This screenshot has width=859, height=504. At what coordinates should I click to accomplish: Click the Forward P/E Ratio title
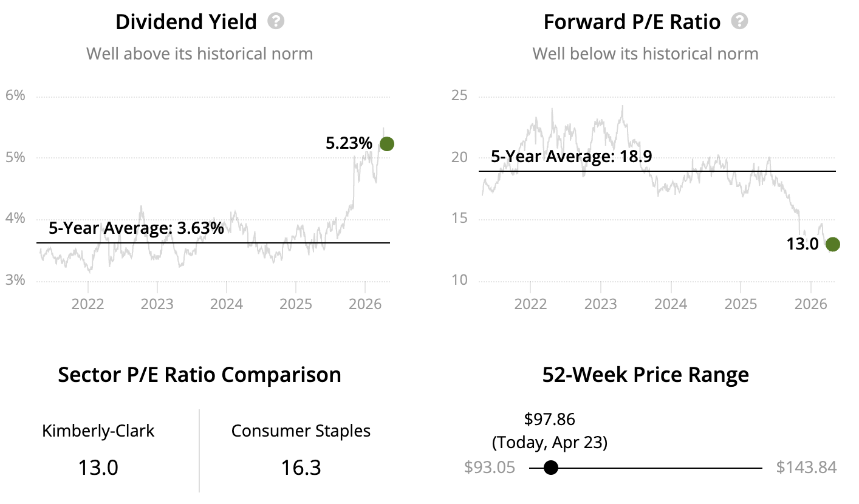pos(632,22)
